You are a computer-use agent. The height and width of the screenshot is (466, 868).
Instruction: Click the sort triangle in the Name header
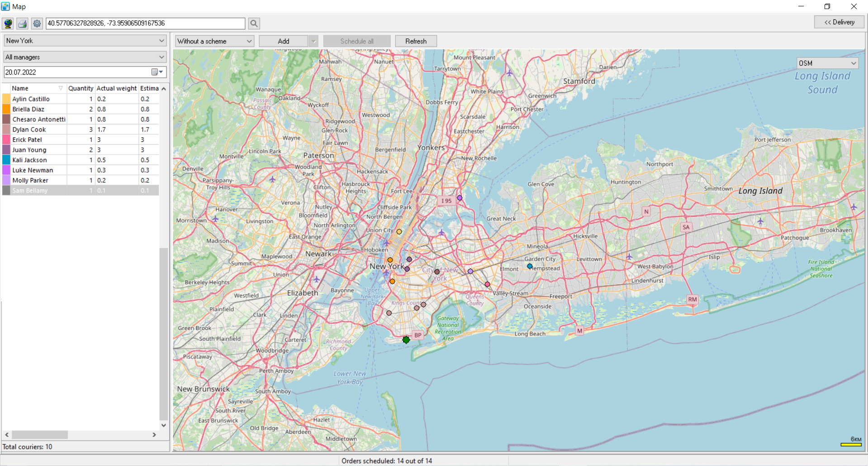(x=61, y=88)
